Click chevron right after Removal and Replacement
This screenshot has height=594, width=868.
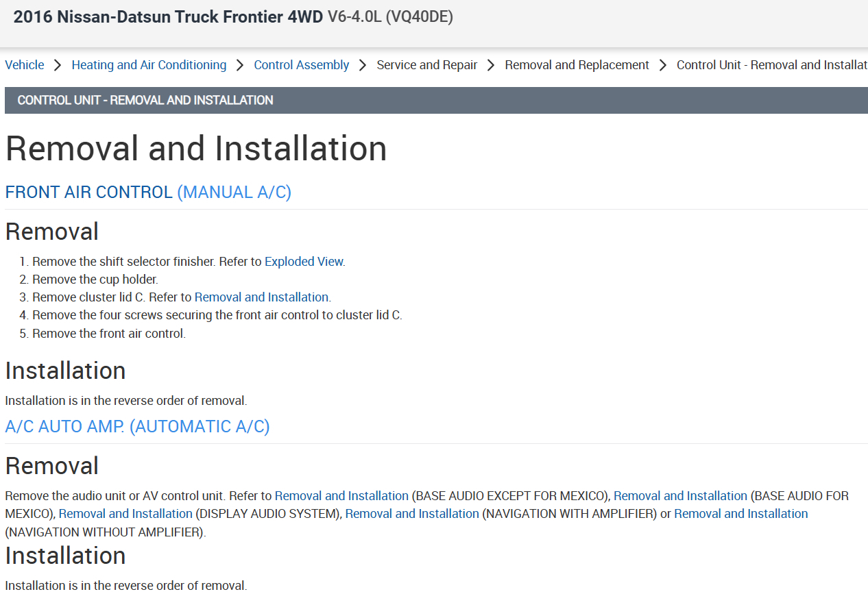click(x=663, y=65)
